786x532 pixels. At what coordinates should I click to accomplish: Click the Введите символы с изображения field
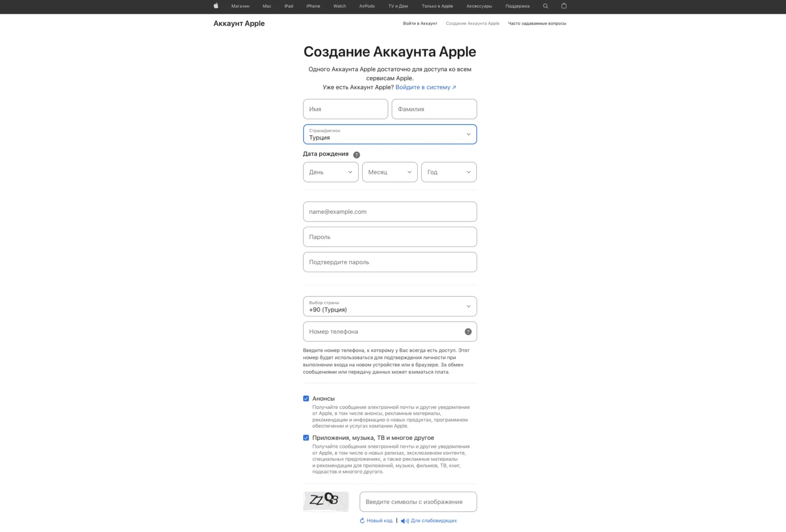418,502
